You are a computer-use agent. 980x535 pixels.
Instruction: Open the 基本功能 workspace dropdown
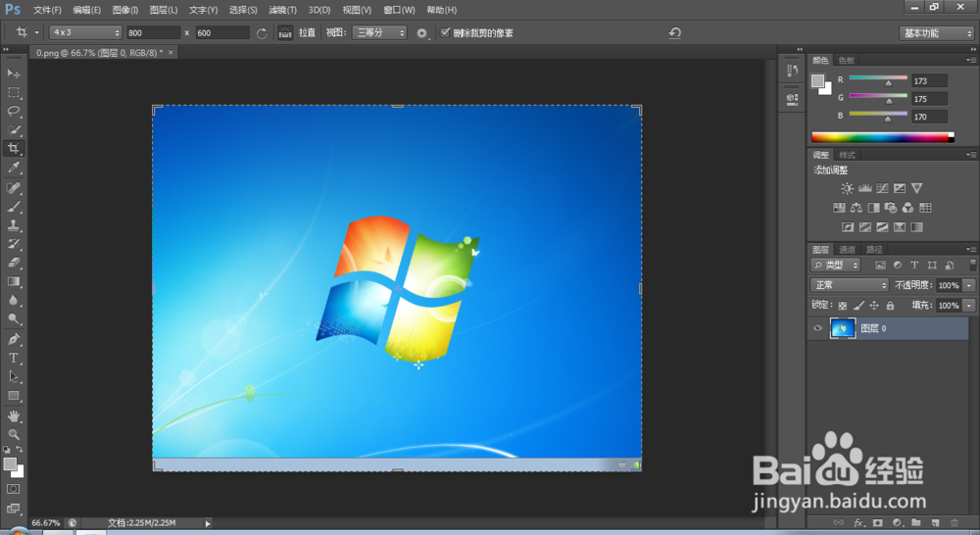936,33
